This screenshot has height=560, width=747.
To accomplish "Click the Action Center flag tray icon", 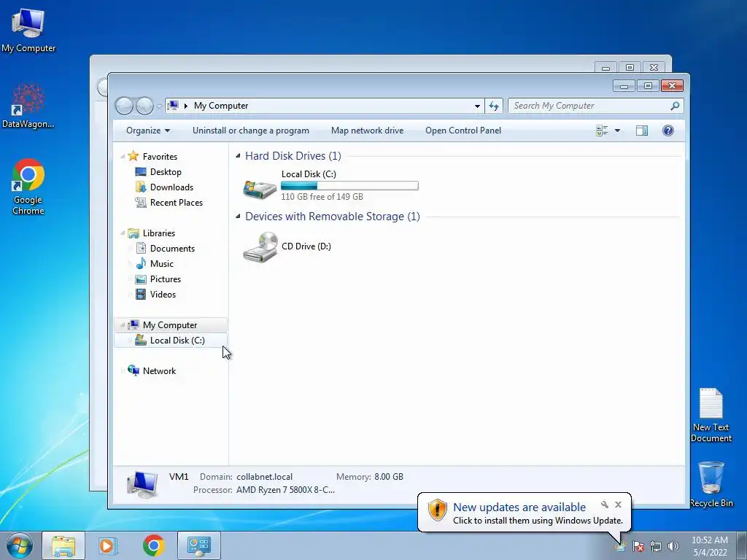I will (x=638, y=546).
